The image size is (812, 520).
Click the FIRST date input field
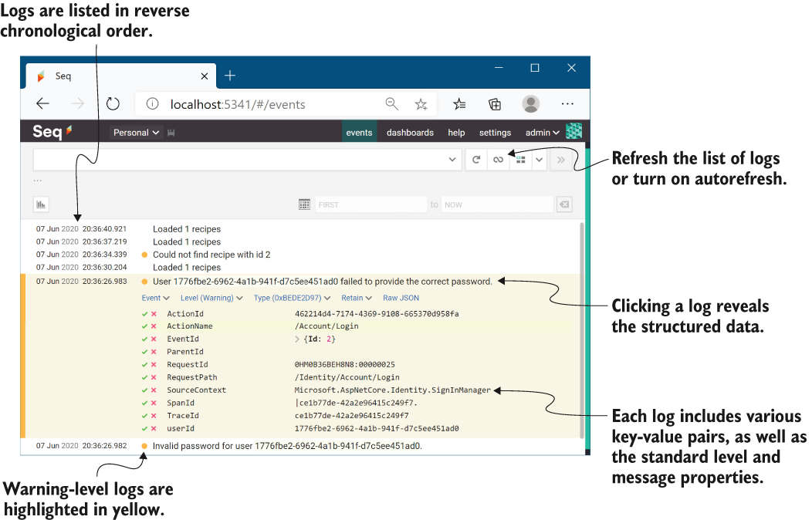point(370,204)
